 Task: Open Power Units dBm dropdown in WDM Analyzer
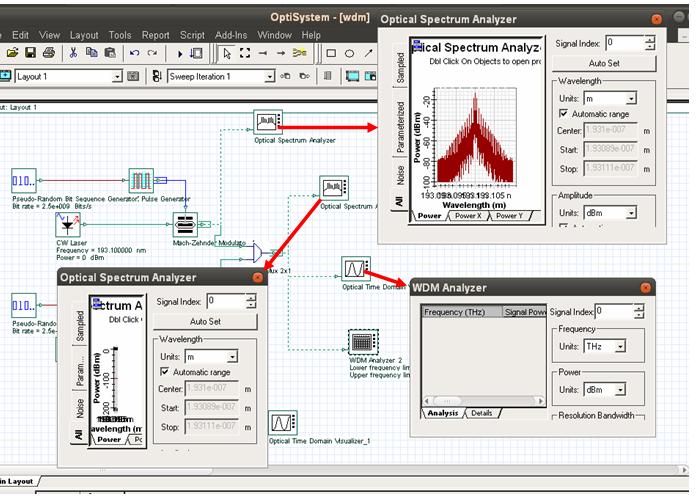[620, 390]
